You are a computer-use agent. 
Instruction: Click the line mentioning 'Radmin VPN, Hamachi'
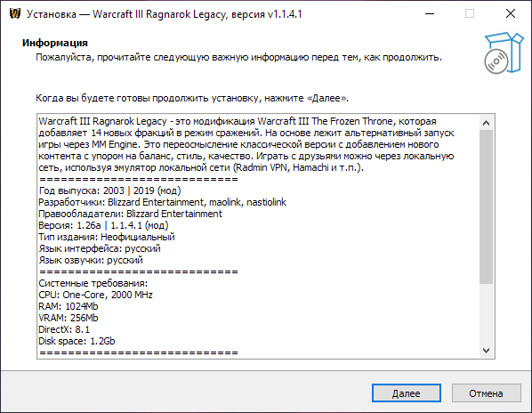point(201,167)
